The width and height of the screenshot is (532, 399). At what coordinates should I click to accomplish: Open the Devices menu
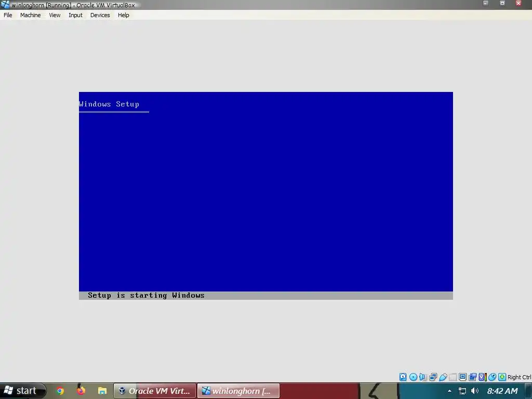tap(100, 15)
